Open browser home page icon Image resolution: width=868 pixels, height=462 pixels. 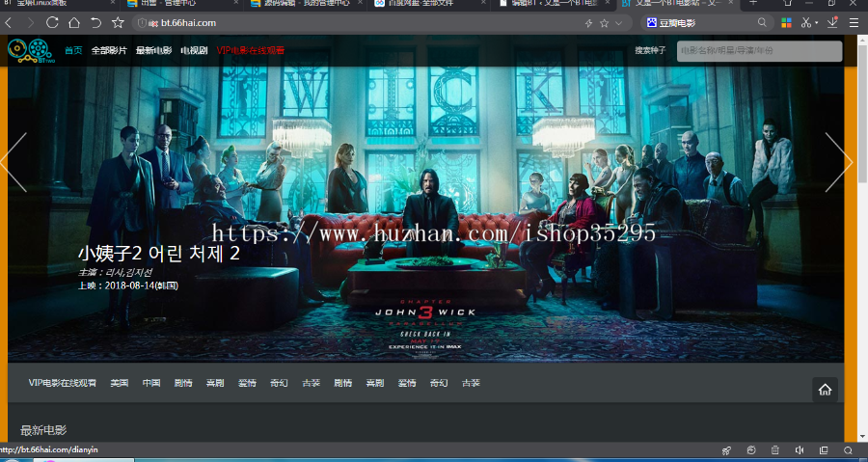[74, 23]
